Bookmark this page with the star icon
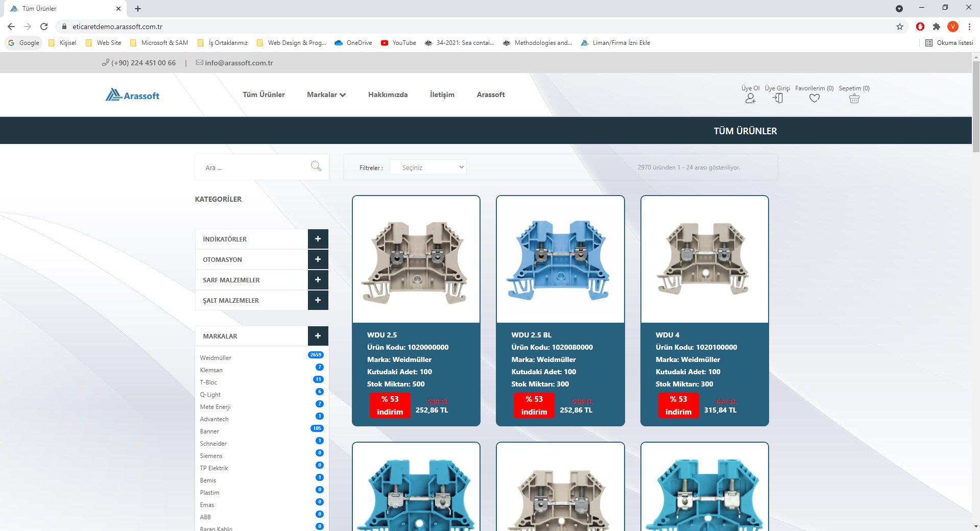This screenshot has width=980, height=531. tap(899, 27)
